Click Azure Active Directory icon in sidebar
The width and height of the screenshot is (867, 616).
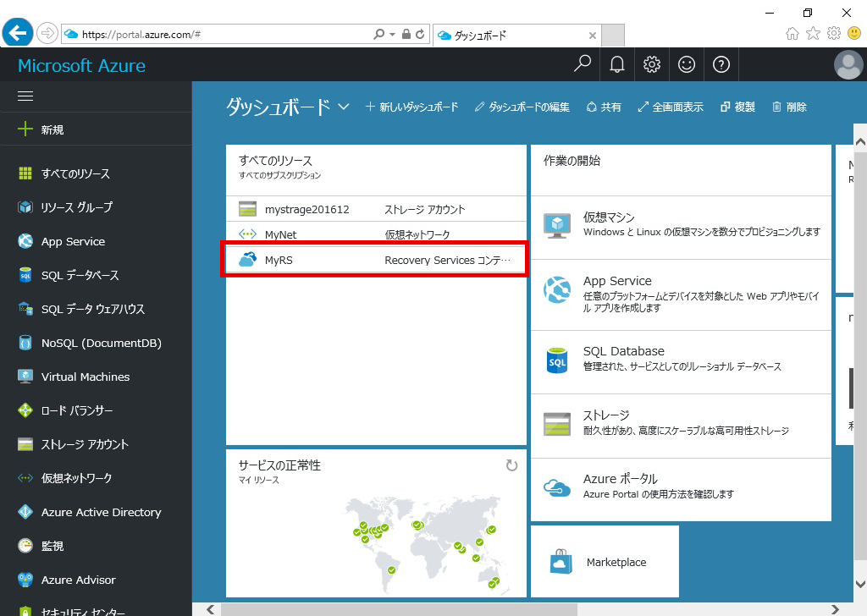click(25, 512)
